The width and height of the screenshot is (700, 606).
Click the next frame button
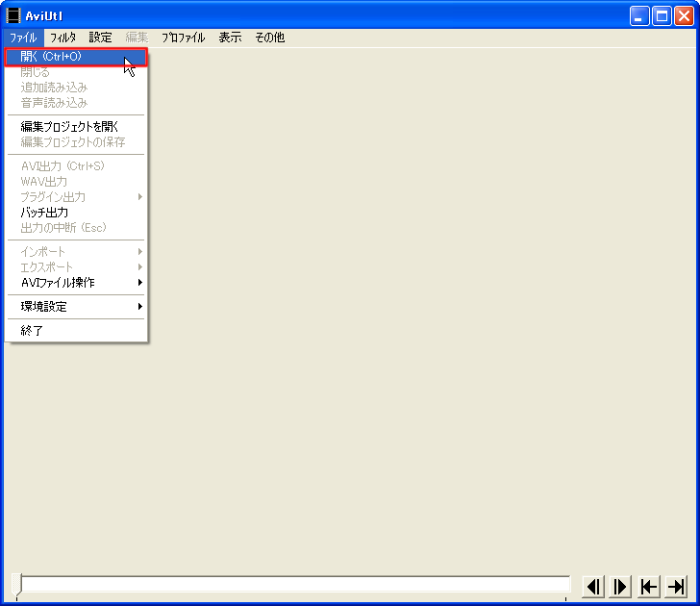click(620, 586)
